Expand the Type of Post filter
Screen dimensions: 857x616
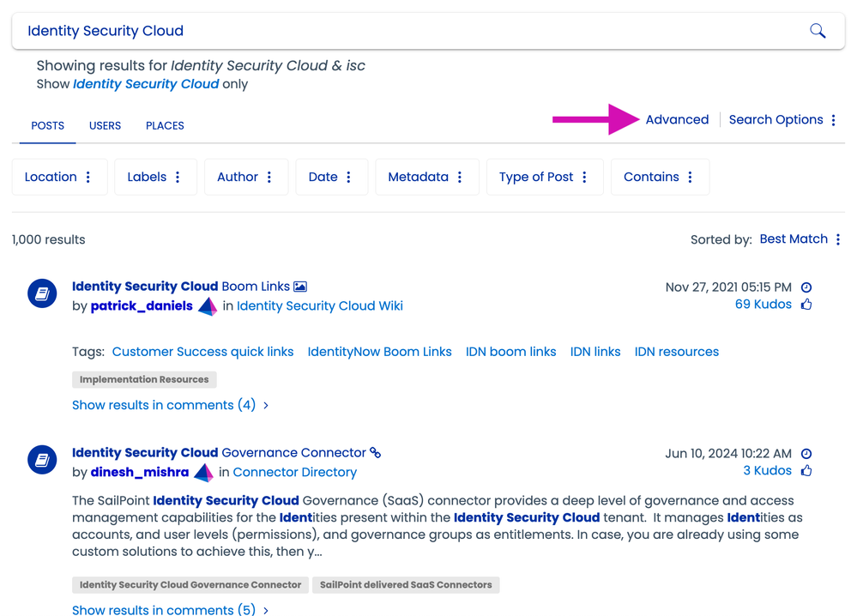[x=544, y=177]
